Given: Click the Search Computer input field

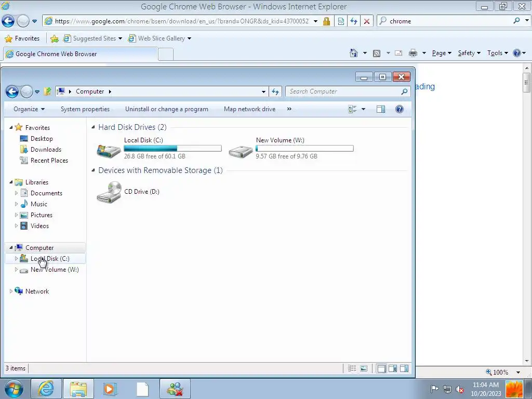Looking at the screenshot, I should (x=343, y=91).
